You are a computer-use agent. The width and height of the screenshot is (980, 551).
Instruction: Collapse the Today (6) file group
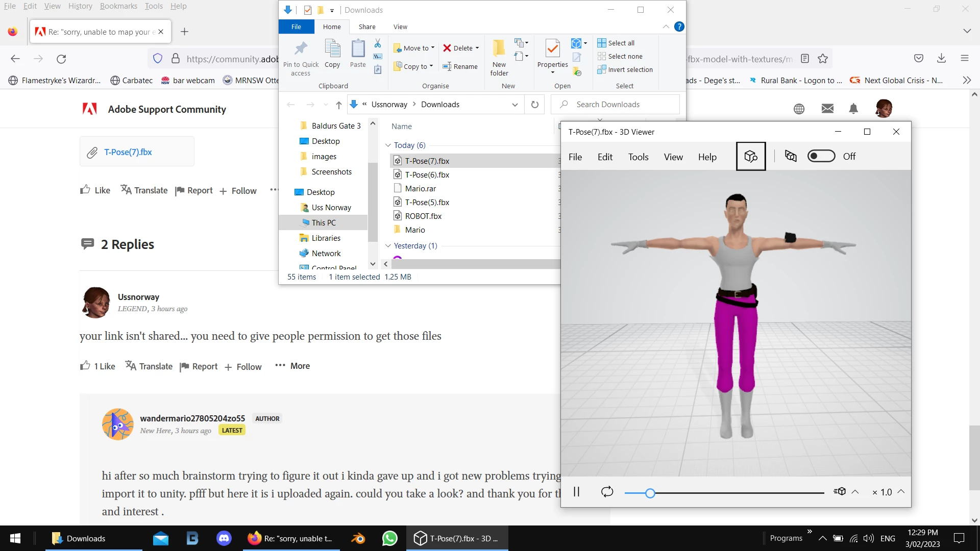click(x=388, y=145)
